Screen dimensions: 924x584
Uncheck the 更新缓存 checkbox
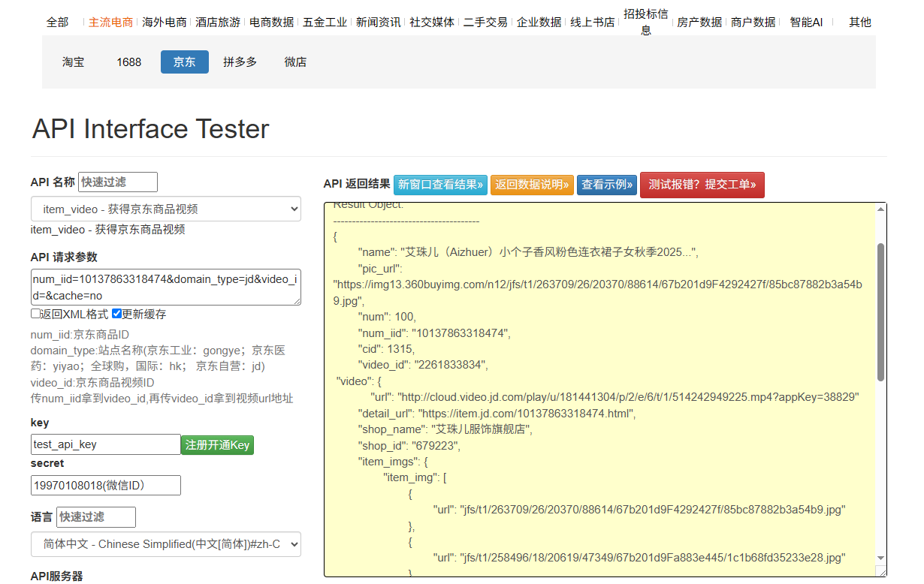tap(116, 314)
